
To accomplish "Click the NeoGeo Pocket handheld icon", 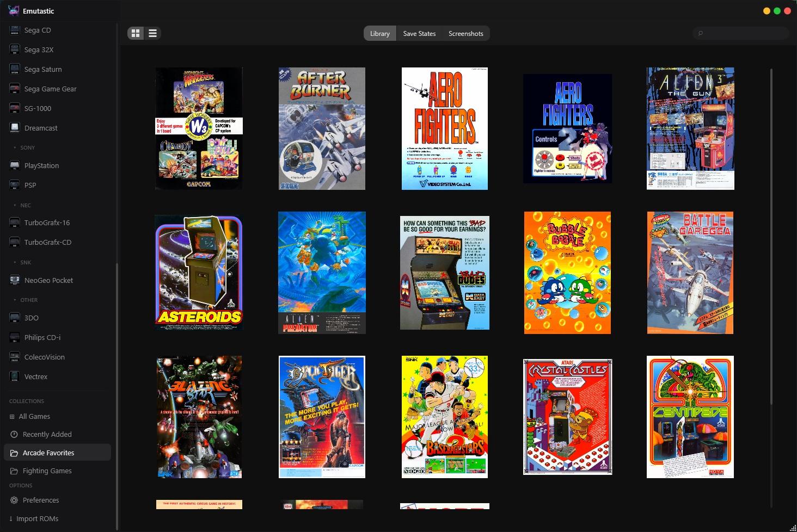I will point(14,280).
